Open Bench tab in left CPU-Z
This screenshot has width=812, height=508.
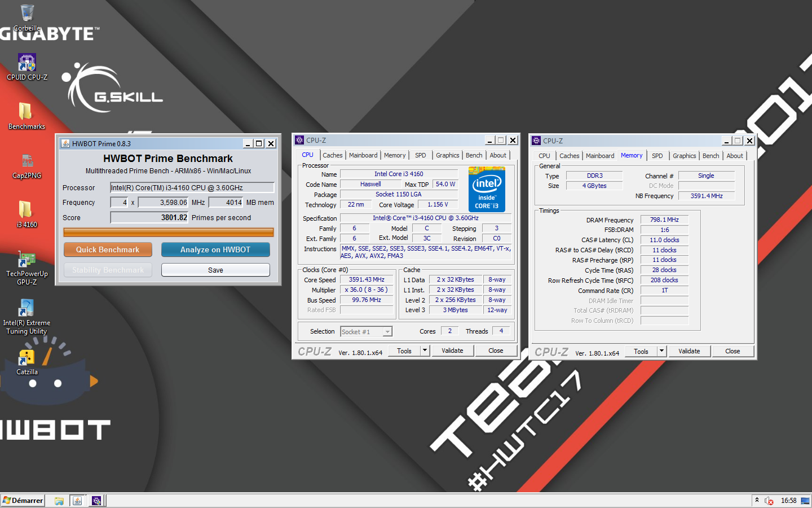point(474,155)
